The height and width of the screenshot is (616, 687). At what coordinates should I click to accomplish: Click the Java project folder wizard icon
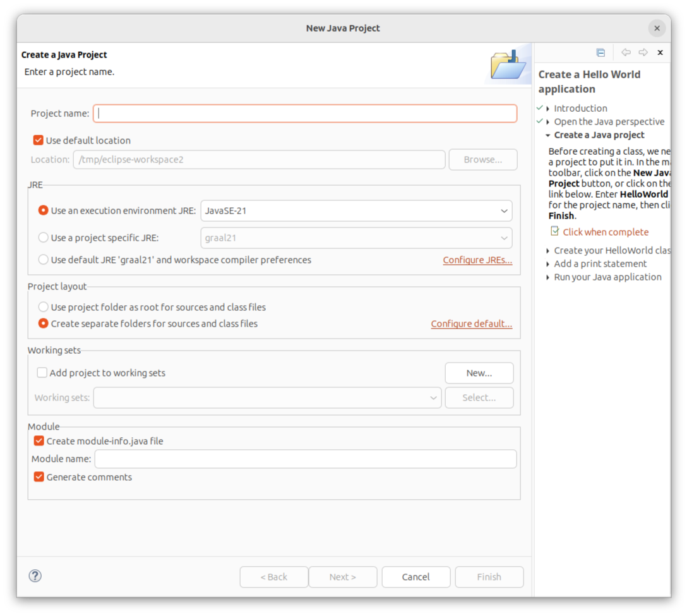click(x=508, y=64)
